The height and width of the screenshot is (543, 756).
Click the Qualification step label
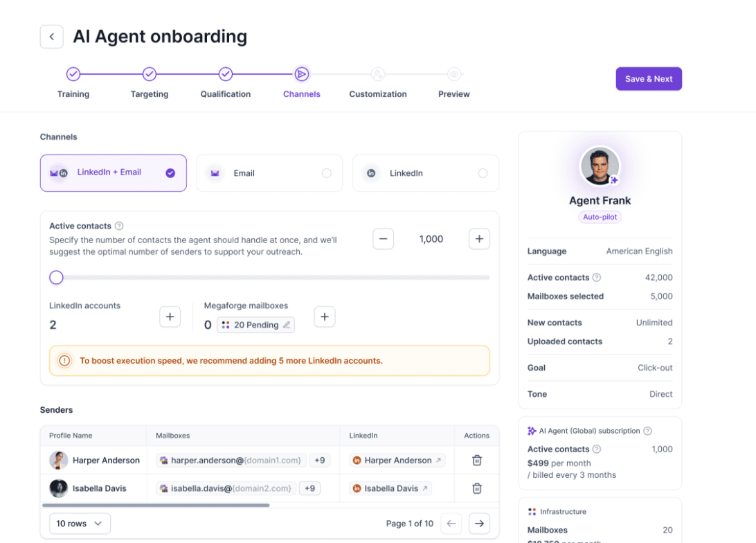[226, 94]
